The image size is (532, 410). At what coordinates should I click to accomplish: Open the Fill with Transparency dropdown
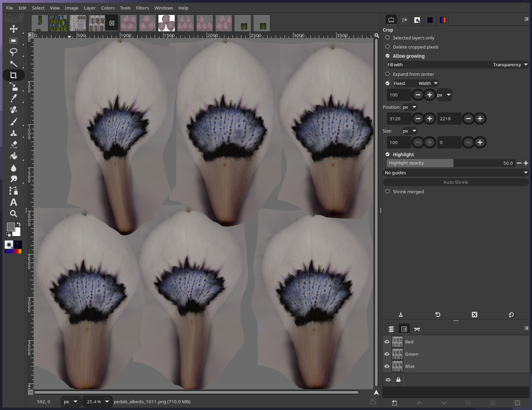click(508, 65)
